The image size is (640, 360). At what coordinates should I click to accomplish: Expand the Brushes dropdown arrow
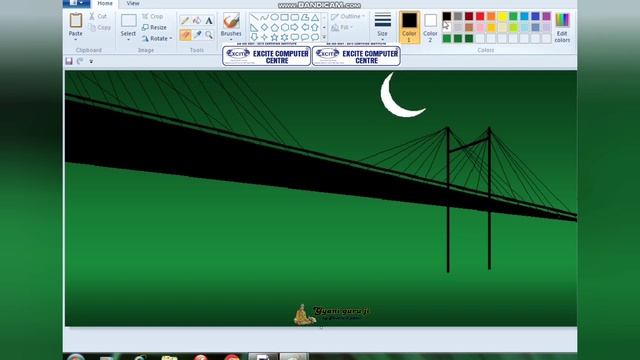(x=231, y=40)
